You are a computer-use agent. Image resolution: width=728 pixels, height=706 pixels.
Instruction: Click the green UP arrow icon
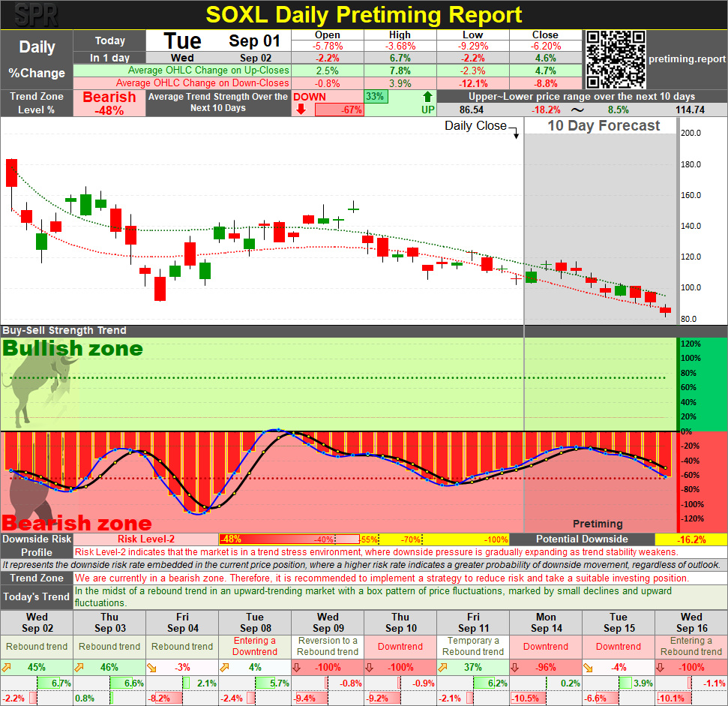(x=427, y=97)
